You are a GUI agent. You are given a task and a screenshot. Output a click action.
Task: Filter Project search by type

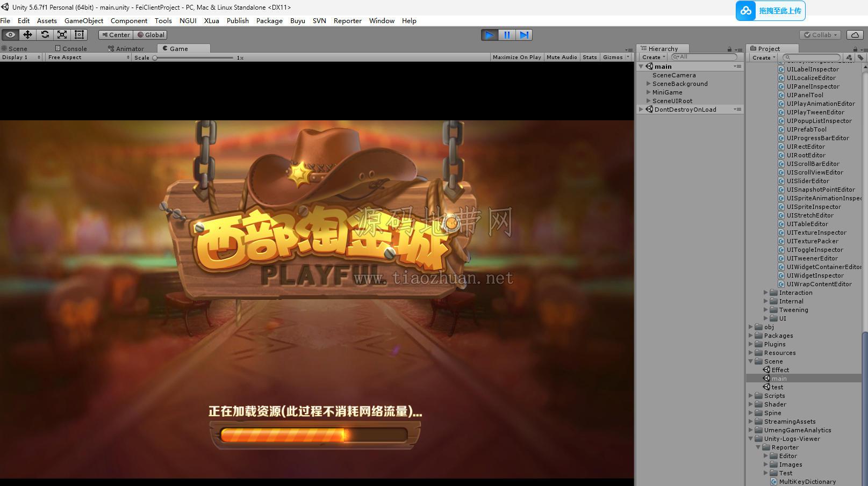point(849,57)
